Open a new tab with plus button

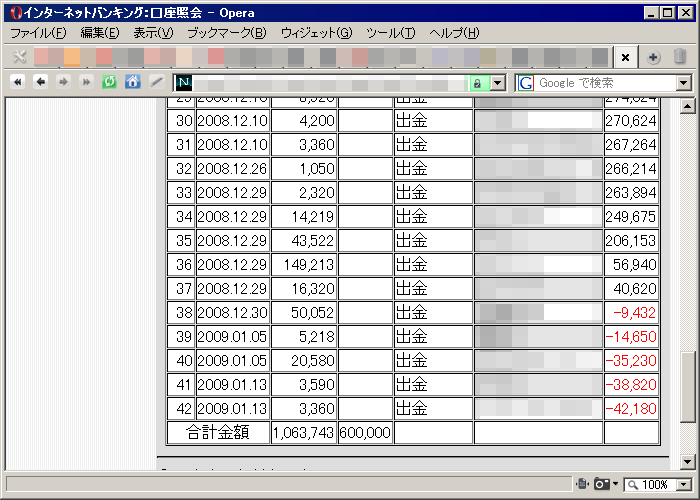(653, 57)
